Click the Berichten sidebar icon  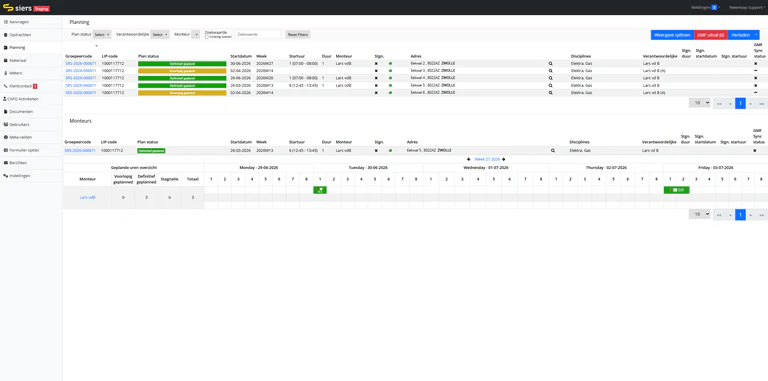point(5,163)
